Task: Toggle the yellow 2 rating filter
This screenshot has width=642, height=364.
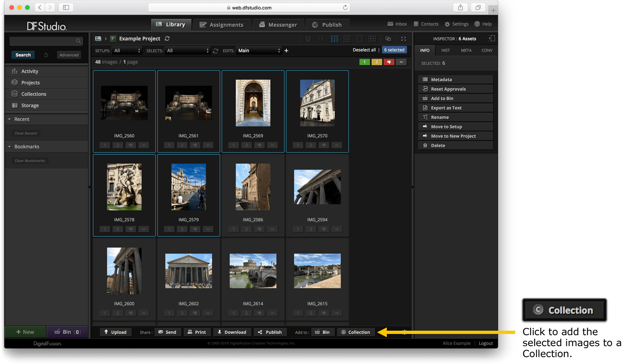Action: click(377, 62)
